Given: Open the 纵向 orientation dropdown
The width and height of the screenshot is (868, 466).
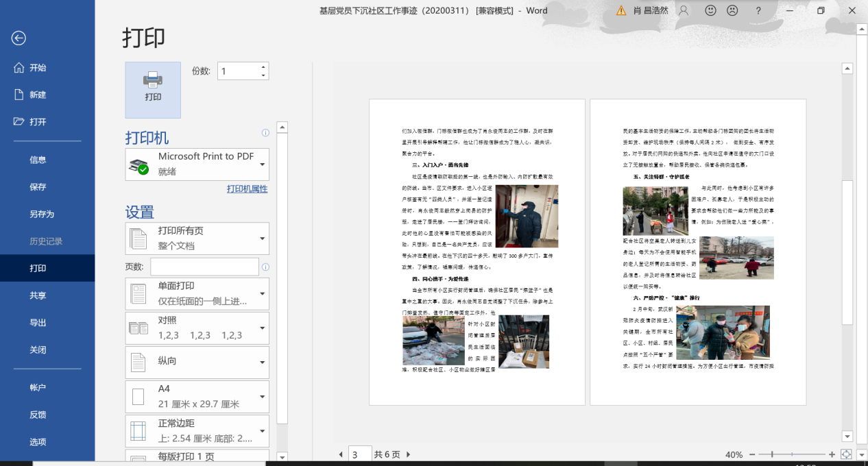Looking at the screenshot, I should [197, 362].
